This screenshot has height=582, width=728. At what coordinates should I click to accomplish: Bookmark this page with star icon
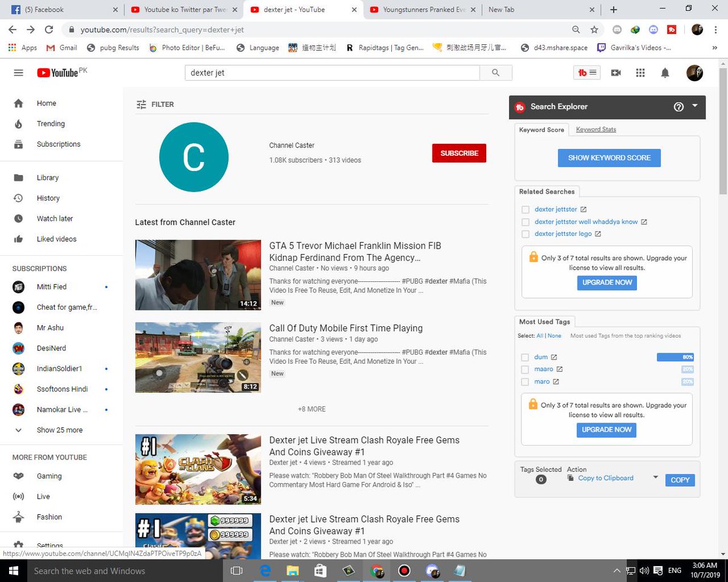594,29
